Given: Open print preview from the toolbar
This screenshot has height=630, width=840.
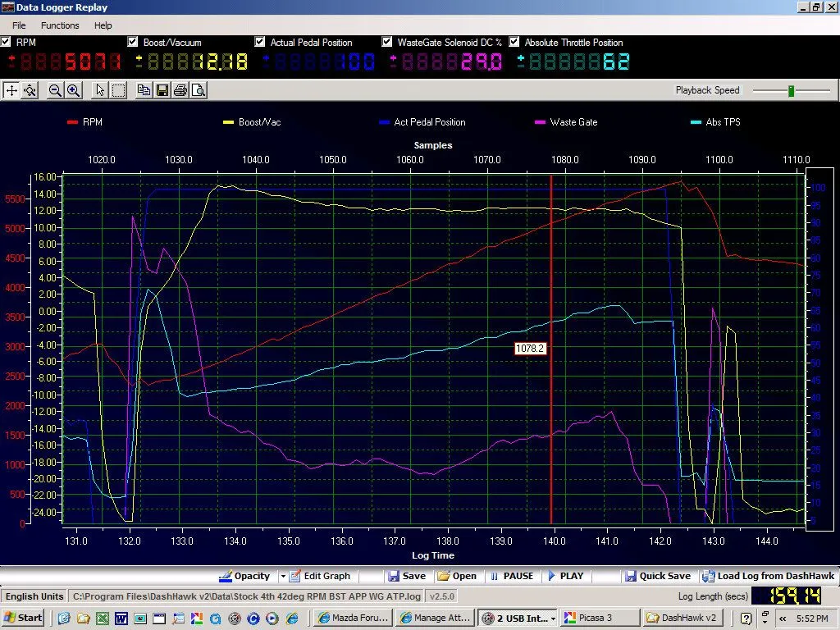Looking at the screenshot, I should click(198, 90).
